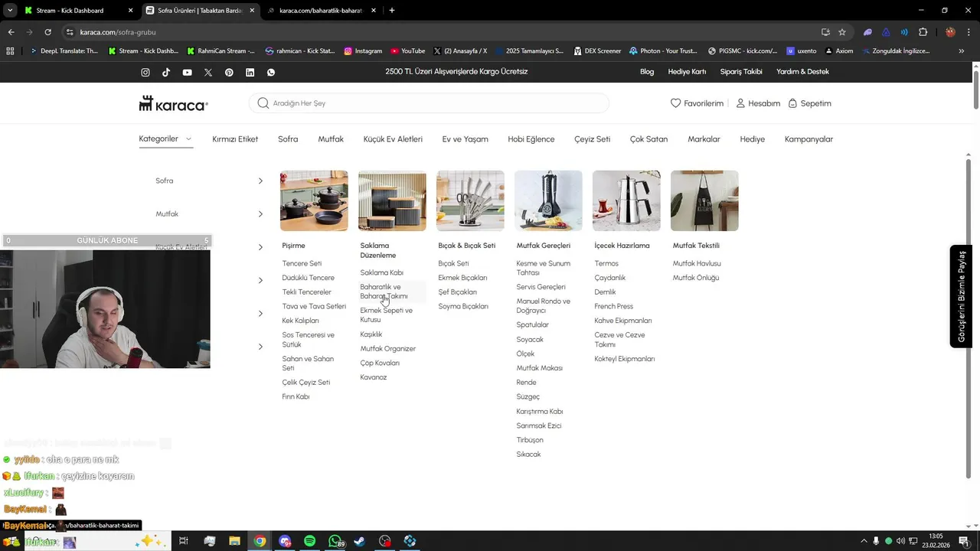Viewport: 980px width, 551px height.
Task: Open Baharatlık ve Baharat Takımı link
Action: tap(384, 292)
